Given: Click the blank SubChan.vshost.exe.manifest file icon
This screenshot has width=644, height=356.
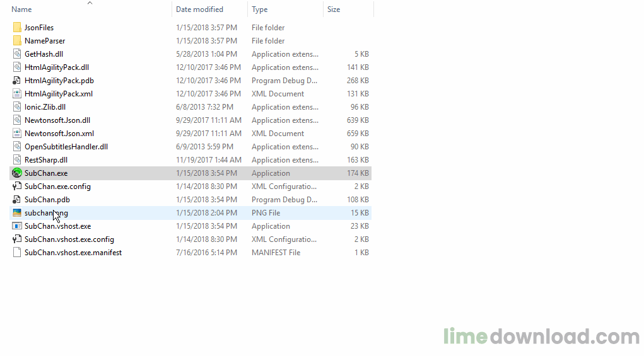Looking at the screenshot, I should click(x=17, y=253).
